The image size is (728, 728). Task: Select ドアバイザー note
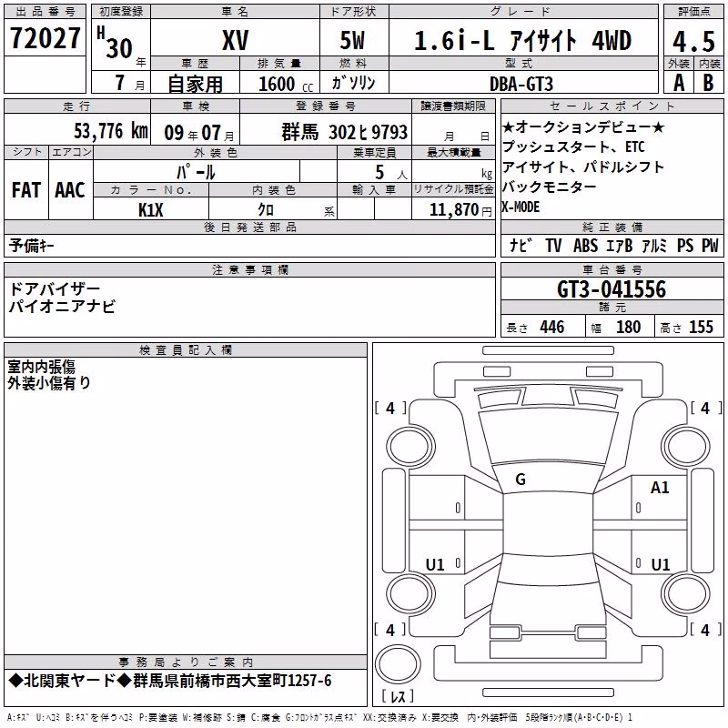pyautogui.click(x=55, y=289)
